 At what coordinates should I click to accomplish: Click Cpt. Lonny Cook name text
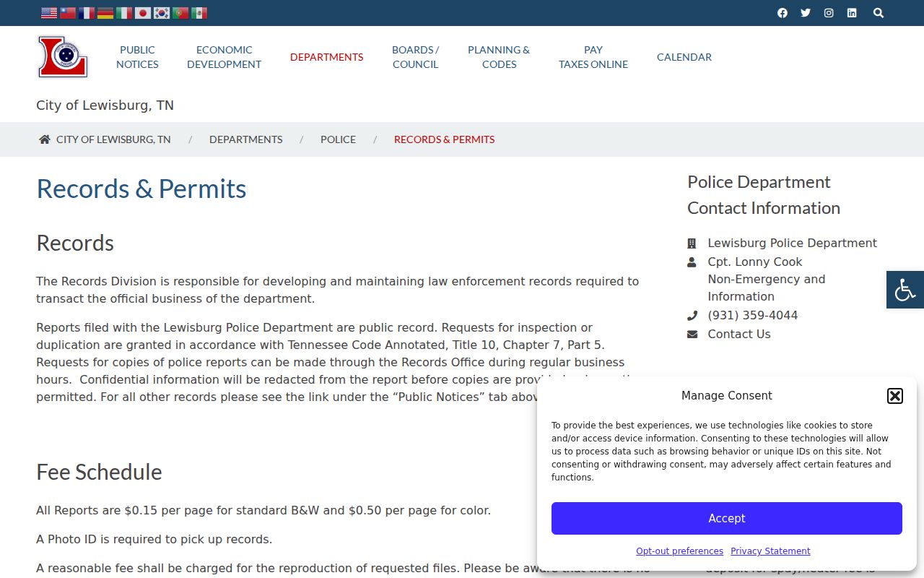(755, 262)
